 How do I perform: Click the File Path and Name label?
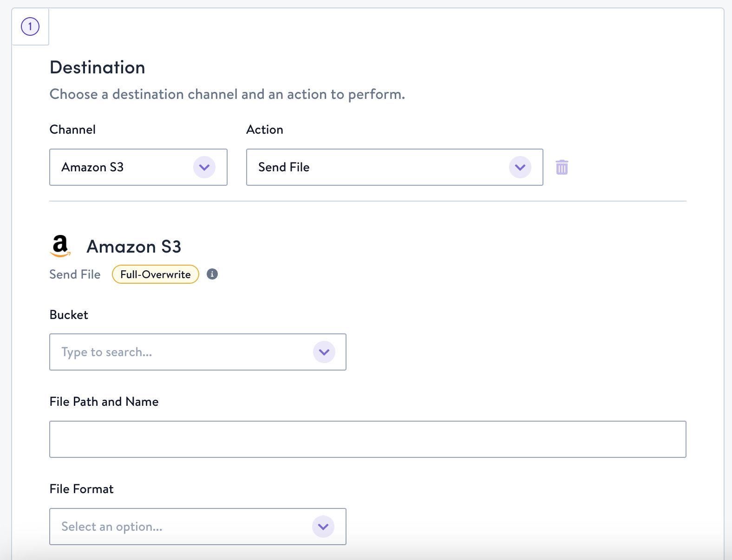coord(104,402)
